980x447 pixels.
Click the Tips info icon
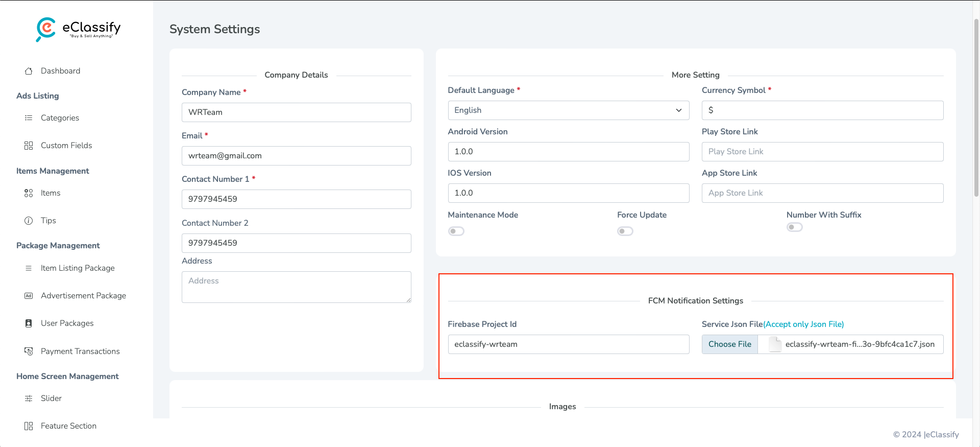pyautogui.click(x=29, y=221)
